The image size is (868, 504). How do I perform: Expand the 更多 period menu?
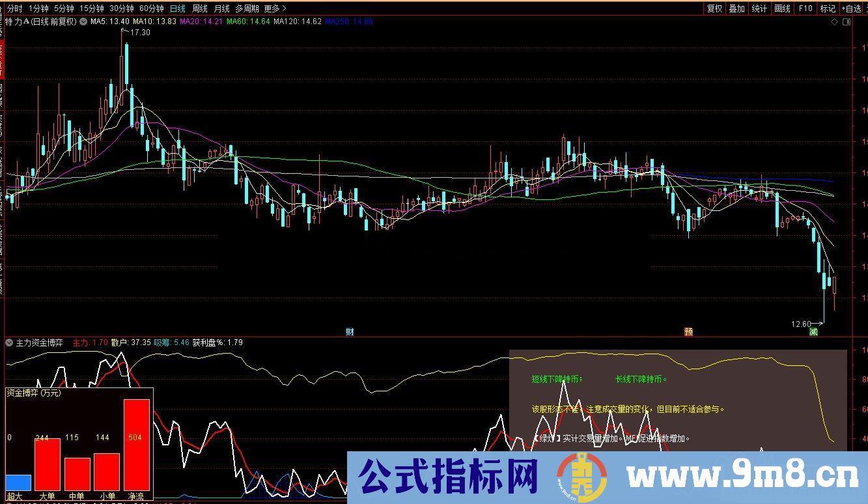tap(272, 8)
